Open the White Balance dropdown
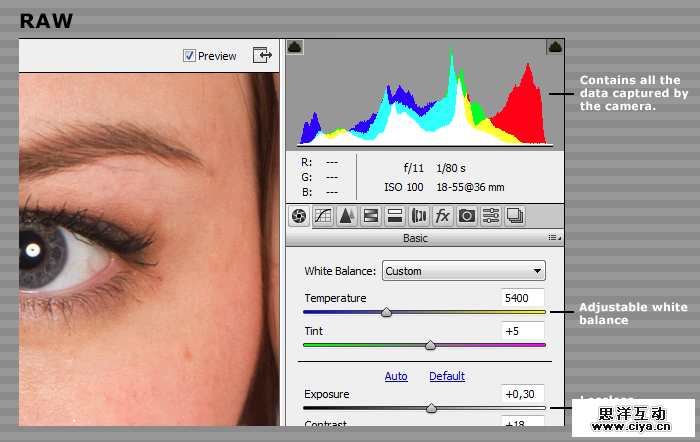Image resolution: width=700 pixels, height=442 pixels. [x=463, y=271]
